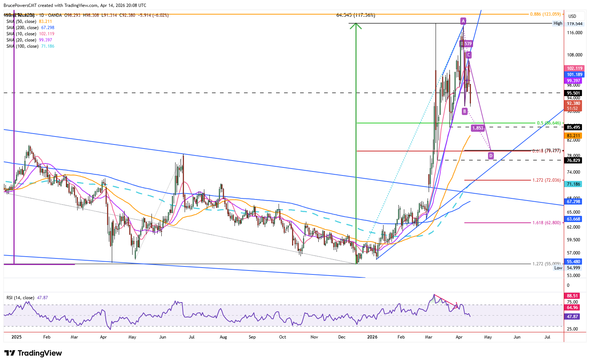Click the SMA (100, close) legend entry
Viewport: 590px width, 364px height.
pos(30,46)
